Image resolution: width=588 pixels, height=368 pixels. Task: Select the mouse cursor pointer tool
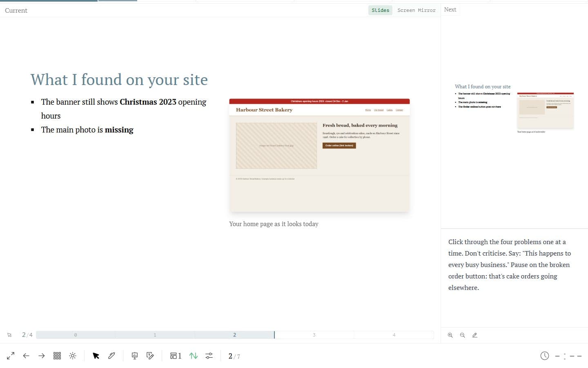pyautogui.click(x=96, y=356)
